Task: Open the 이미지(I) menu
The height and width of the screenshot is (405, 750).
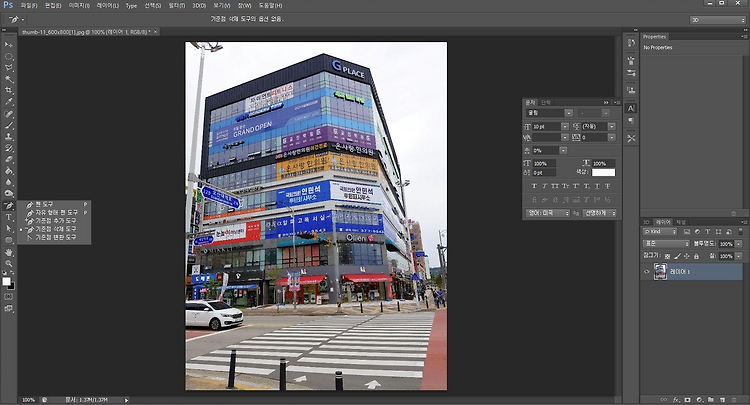Action: pos(79,6)
